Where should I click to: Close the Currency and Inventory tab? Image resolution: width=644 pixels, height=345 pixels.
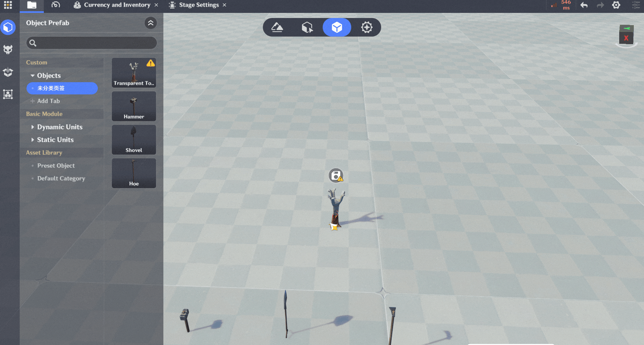point(156,5)
